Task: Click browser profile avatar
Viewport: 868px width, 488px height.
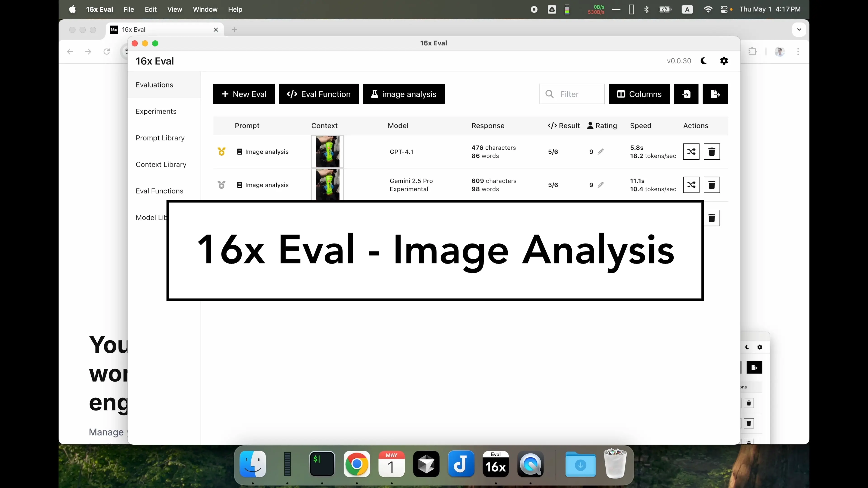Action: 779,52
